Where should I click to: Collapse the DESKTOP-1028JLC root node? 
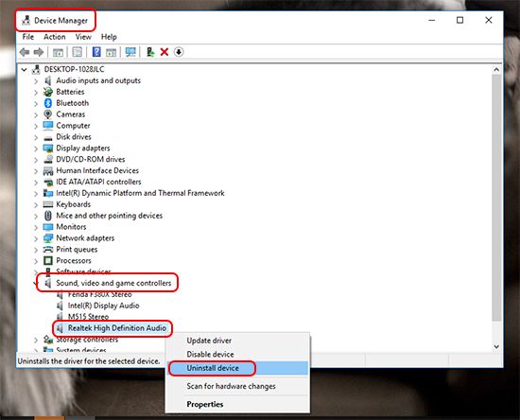(x=24, y=69)
